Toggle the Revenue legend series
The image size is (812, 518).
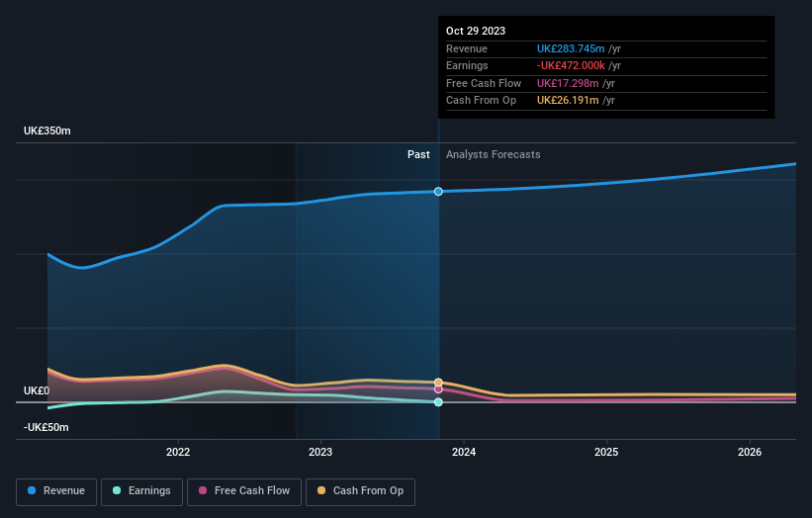[56, 491]
